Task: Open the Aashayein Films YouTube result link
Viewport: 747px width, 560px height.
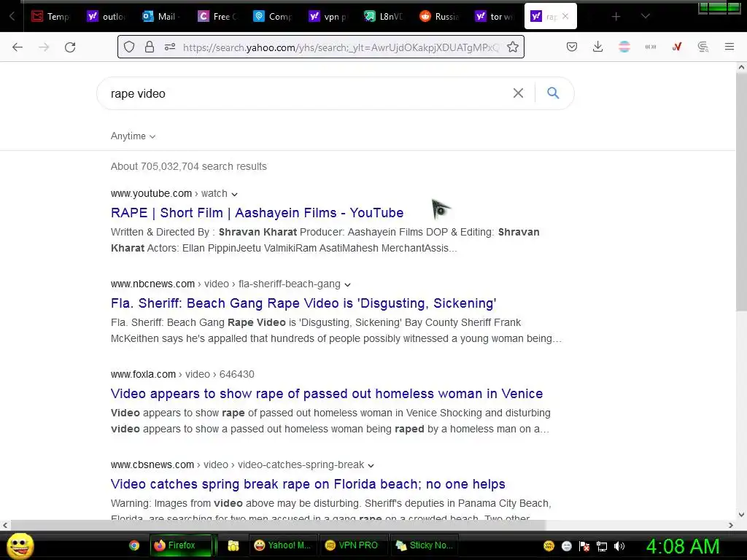Action: (257, 212)
